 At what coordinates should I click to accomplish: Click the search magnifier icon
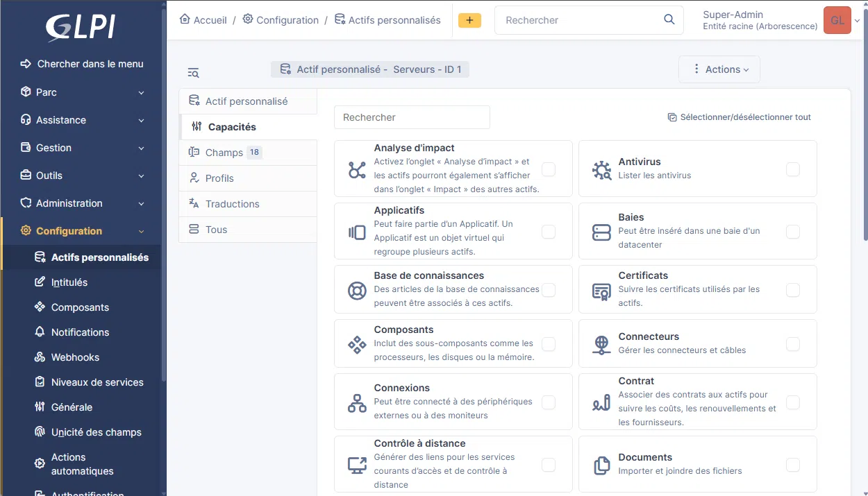click(669, 20)
